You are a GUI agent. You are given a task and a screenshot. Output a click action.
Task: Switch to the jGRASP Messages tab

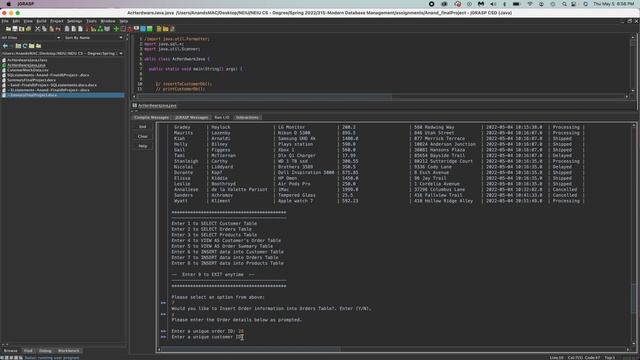(191, 118)
